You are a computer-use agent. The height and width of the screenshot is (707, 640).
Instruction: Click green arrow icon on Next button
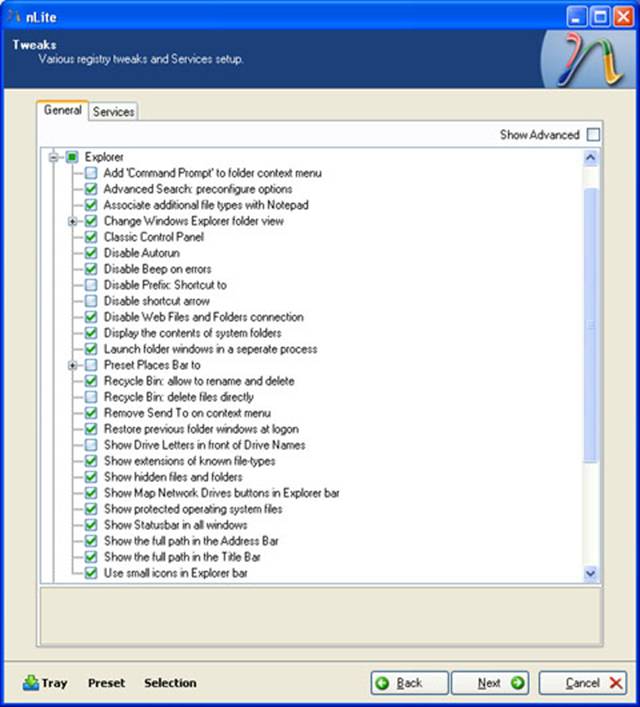click(x=517, y=683)
